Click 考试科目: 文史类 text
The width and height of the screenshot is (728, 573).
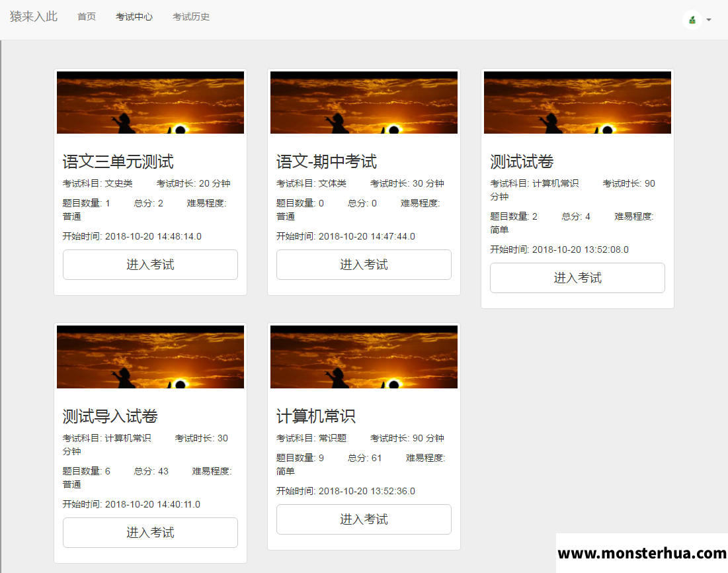pyautogui.click(x=98, y=183)
